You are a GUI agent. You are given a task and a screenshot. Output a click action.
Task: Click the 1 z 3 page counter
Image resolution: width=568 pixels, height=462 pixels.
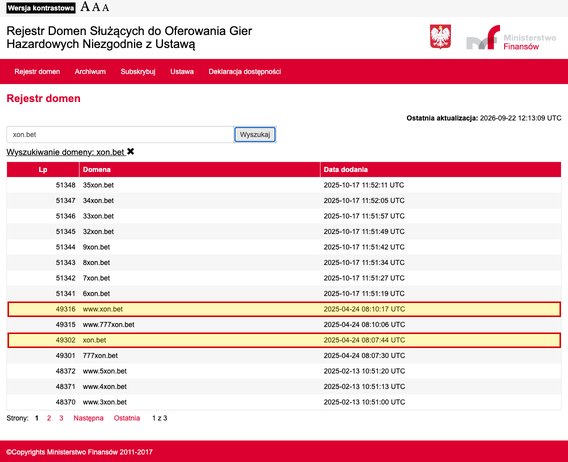(159, 418)
